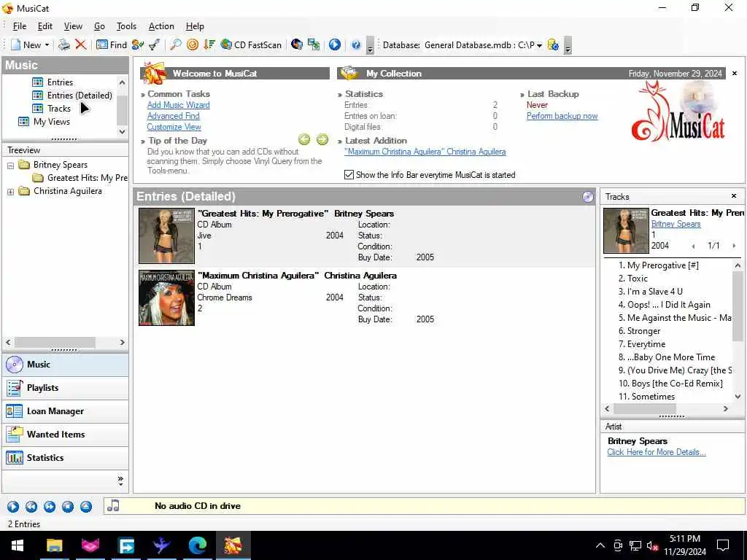Click Britney Spears album cover thumbnail in entries
The width and height of the screenshot is (747, 560).
click(x=167, y=236)
